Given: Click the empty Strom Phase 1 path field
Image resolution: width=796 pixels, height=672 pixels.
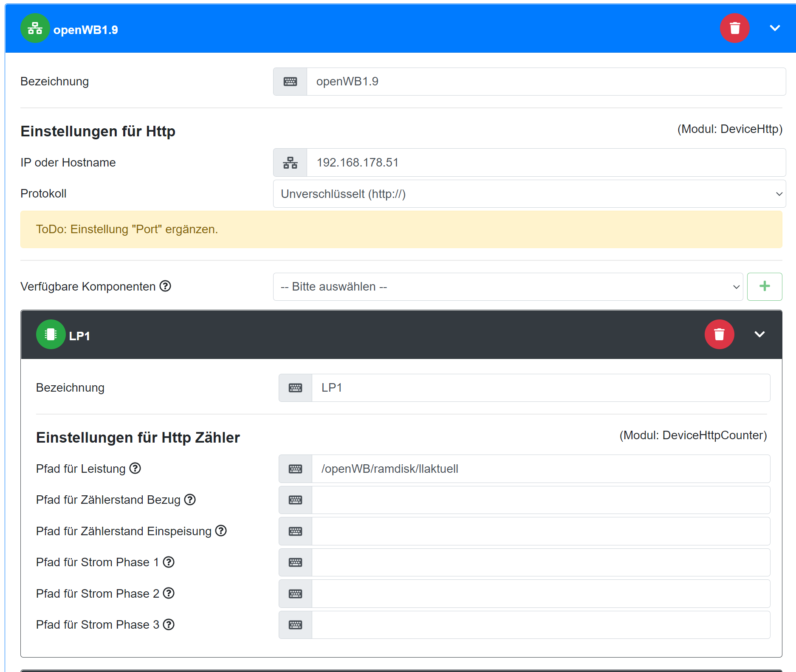Looking at the screenshot, I should tap(541, 562).
